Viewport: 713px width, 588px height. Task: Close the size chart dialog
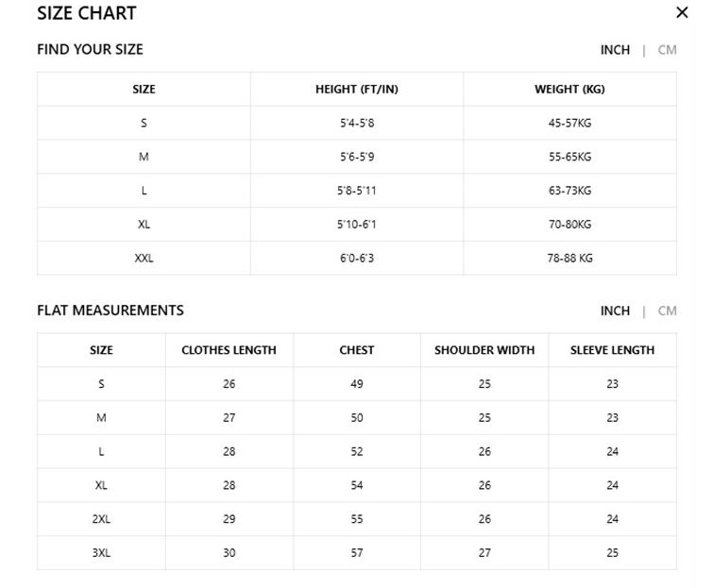[682, 12]
